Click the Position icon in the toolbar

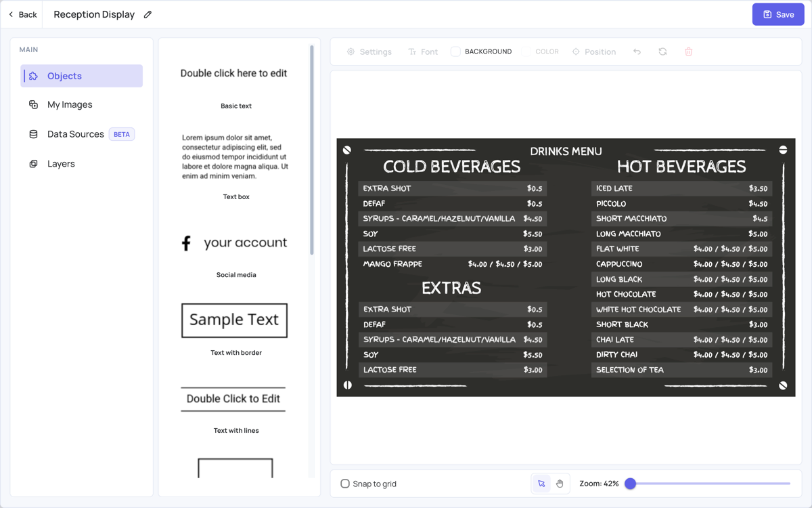[576, 51]
